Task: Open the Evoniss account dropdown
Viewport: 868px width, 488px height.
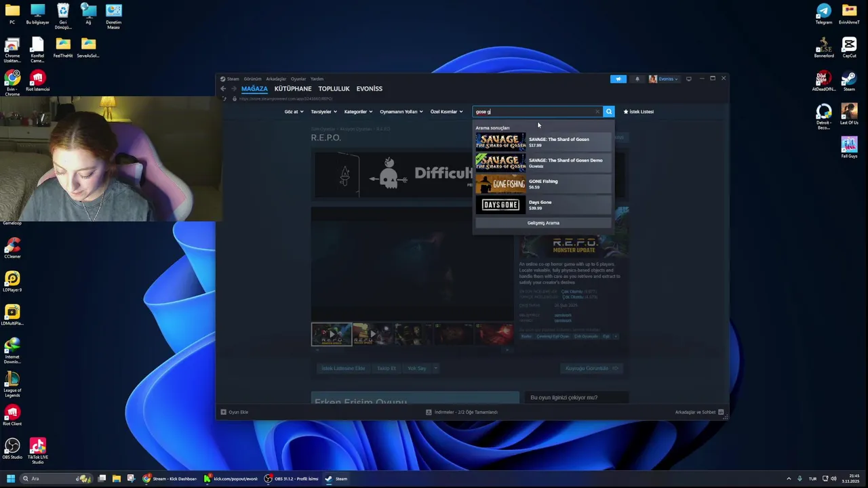Action: pyautogui.click(x=663, y=79)
